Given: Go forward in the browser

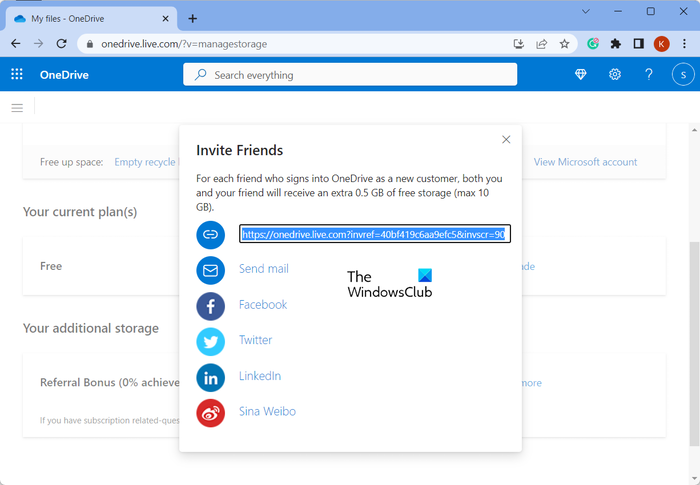Looking at the screenshot, I should tap(39, 44).
